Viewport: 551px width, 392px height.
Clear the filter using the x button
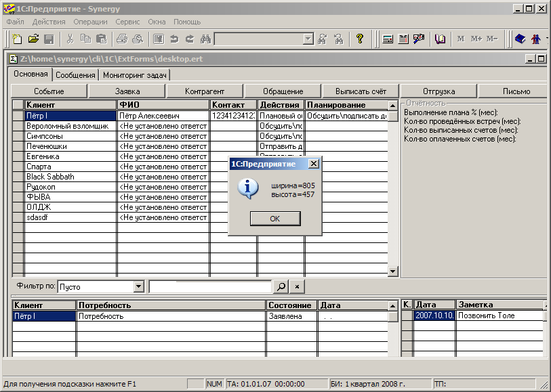coord(297,287)
